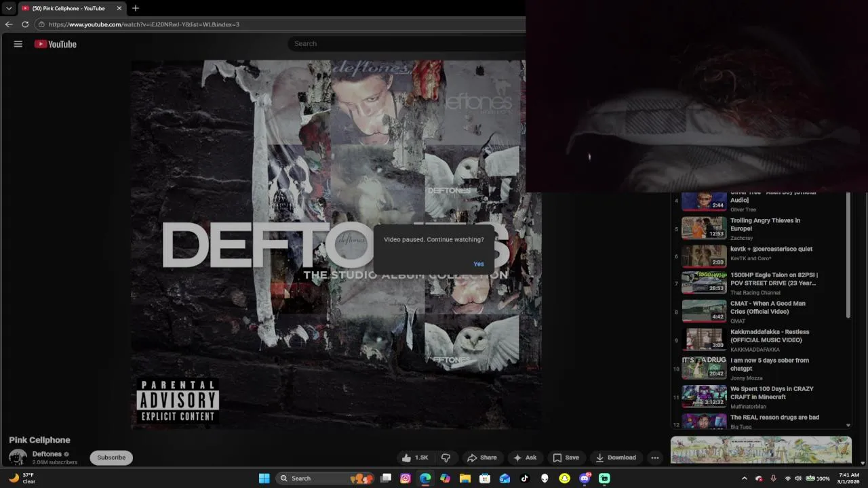This screenshot has width=868, height=488.
Task: Open the YouTube guide hamburger menu
Action: tap(18, 44)
